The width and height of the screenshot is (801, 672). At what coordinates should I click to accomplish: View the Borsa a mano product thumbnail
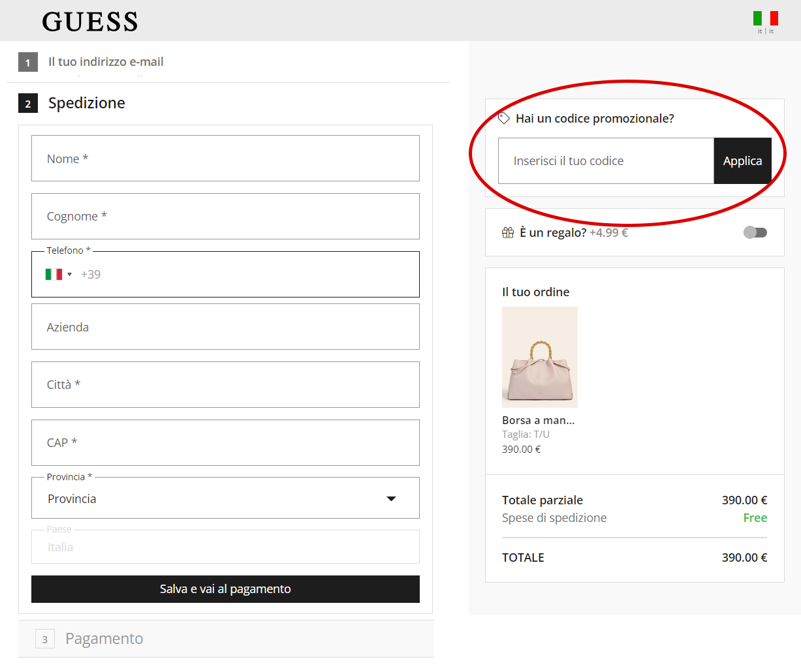pos(539,357)
